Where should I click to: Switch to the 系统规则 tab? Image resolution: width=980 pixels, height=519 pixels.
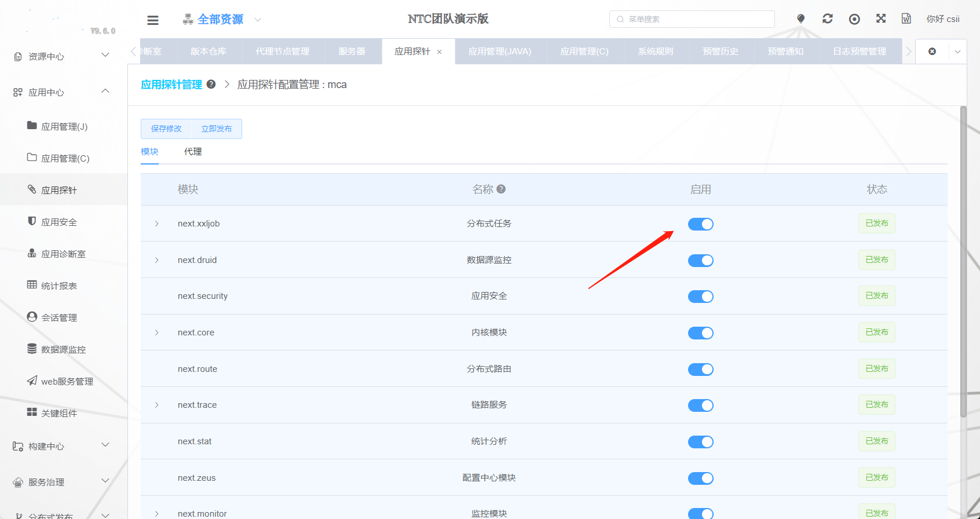[x=656, y=52]
